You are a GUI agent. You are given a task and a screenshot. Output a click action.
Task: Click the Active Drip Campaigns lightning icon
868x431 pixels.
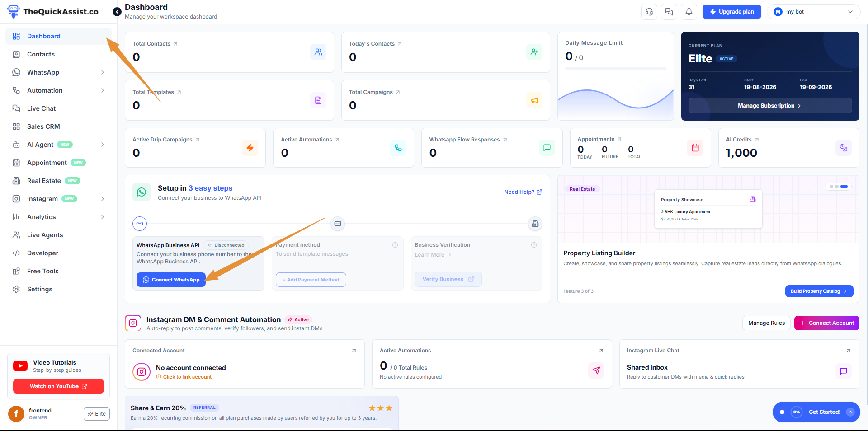pyautogui.click(x=250, y=148)
